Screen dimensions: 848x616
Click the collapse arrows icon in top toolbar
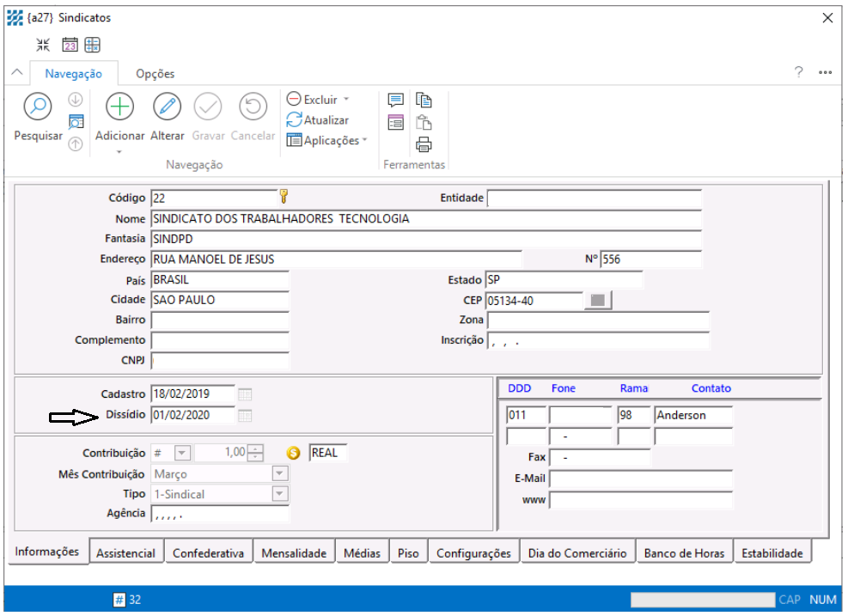click(x=43, y=45)
